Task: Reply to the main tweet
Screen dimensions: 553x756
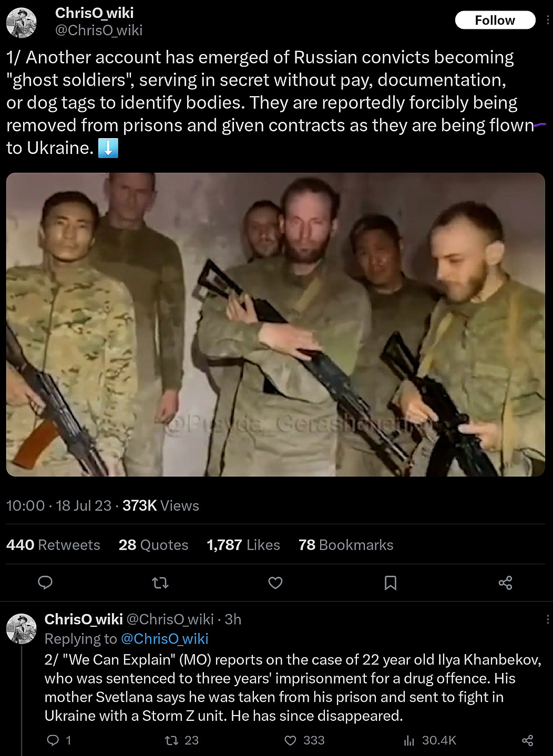Action: (45, 583)
